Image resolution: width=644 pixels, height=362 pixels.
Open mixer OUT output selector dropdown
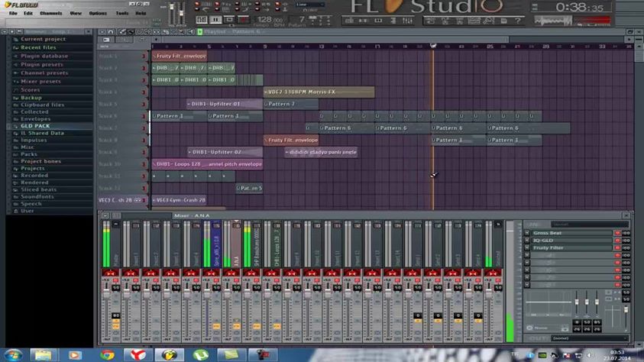pyautogui.click(x=589, y=338)
